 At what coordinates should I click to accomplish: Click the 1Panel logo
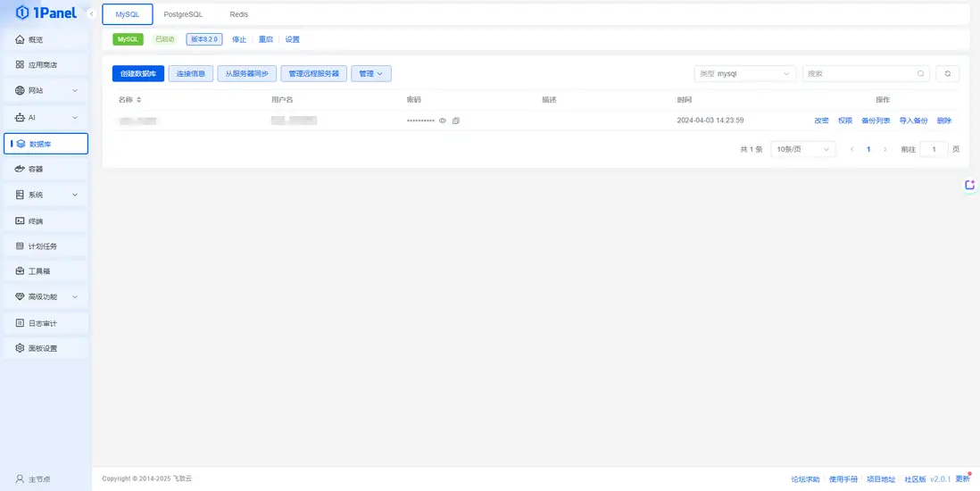click(x=46, y=12)
